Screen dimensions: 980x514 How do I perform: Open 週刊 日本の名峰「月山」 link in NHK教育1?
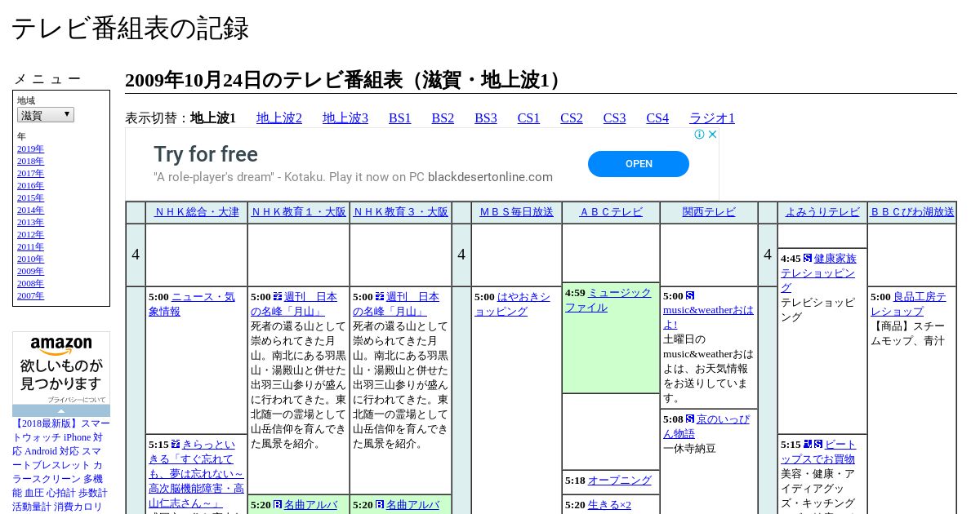[294, 304]
